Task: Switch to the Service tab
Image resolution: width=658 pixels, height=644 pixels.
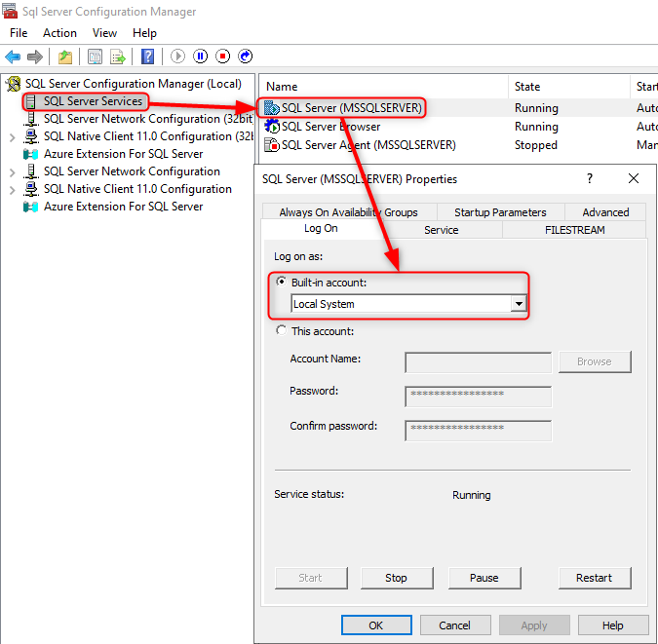Action: [x=441, y=230]
